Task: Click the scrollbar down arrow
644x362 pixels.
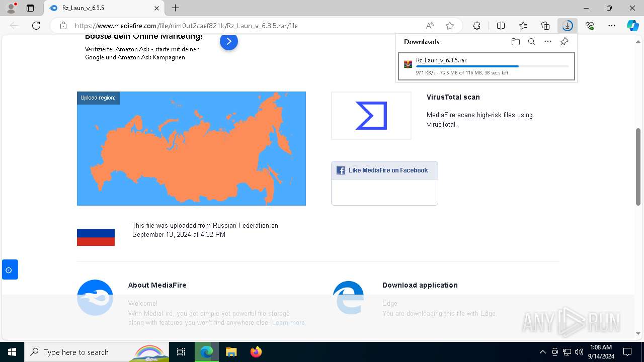Action: point(638,333)
